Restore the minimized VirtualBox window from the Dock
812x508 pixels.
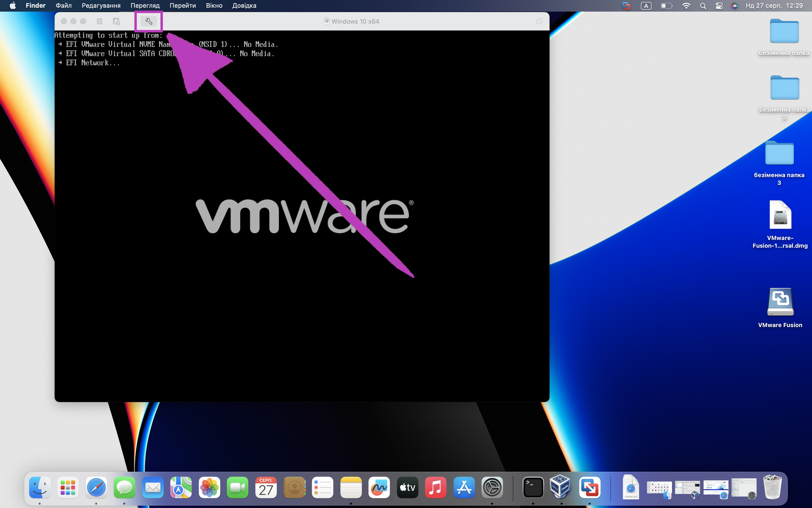point(687,490)
